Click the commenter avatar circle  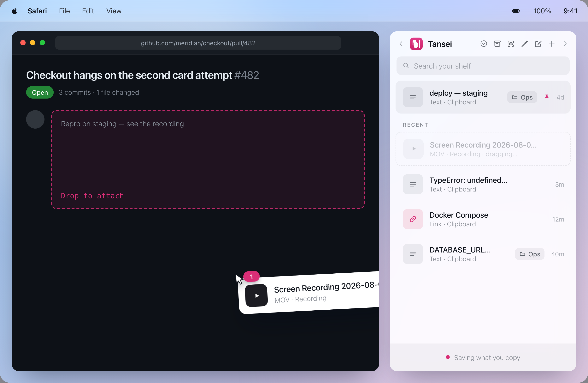click(35, 119)
